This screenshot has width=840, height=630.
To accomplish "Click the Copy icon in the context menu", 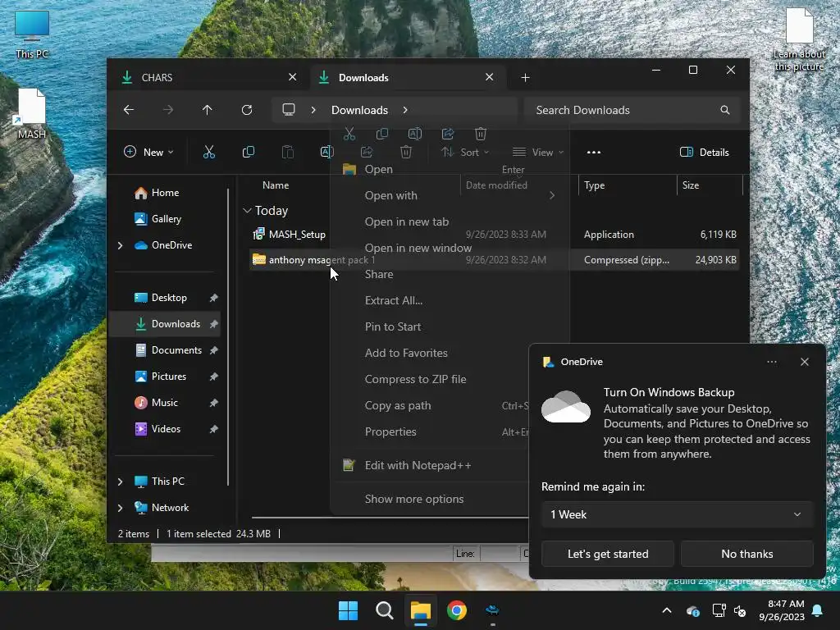I will click(x=382, y=134).
